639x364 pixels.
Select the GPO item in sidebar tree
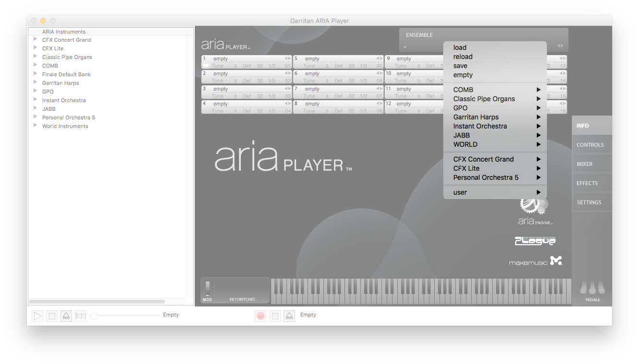(48, 92)
